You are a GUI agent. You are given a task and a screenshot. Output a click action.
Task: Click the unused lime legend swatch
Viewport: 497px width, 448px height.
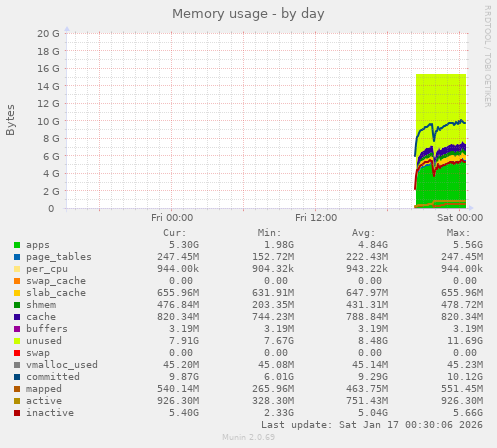point(17,341)
